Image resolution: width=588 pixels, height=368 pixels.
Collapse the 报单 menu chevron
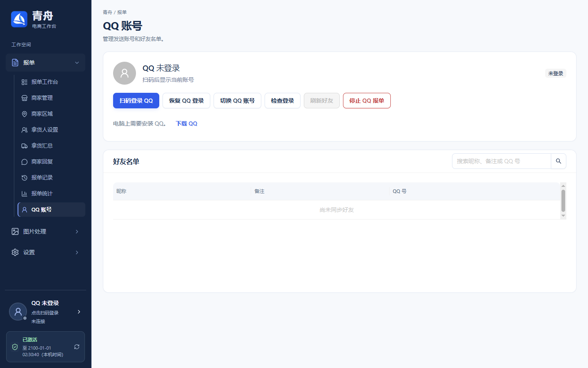pyautogui.click(x=77, y=63)
